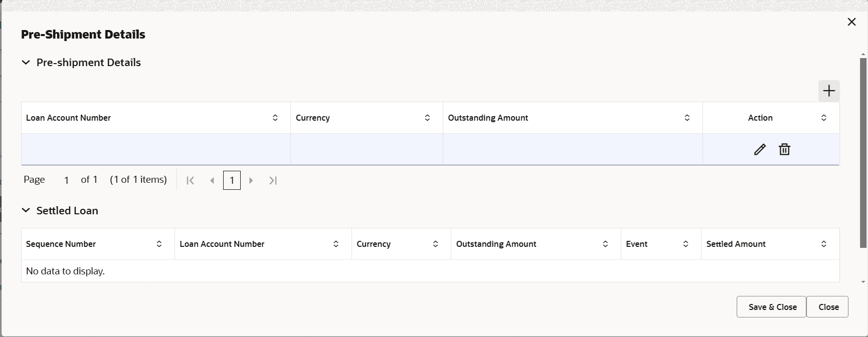Go to previous page arrow in pagination
Image resolution: width=868 pixels, height=337 pixels.
click(x=212, y=180)
